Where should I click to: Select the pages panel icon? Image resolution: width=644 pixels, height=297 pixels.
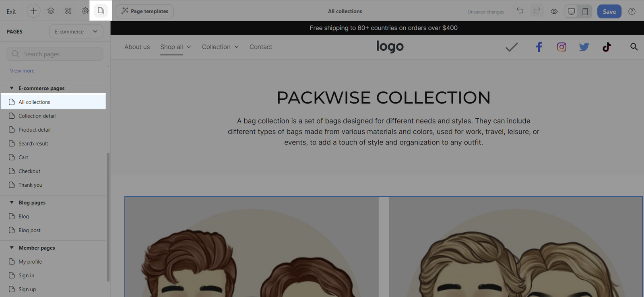tap(101, 11)
